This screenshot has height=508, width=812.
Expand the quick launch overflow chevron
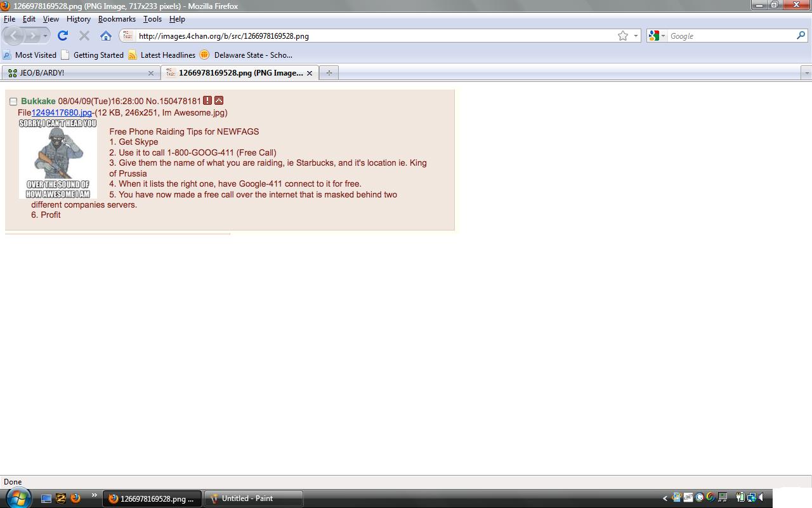pyautogui.click(x=95, y=496)
